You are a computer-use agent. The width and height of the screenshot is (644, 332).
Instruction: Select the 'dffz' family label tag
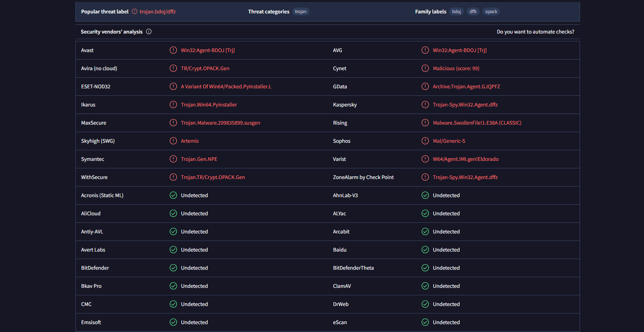pos(473,11)
